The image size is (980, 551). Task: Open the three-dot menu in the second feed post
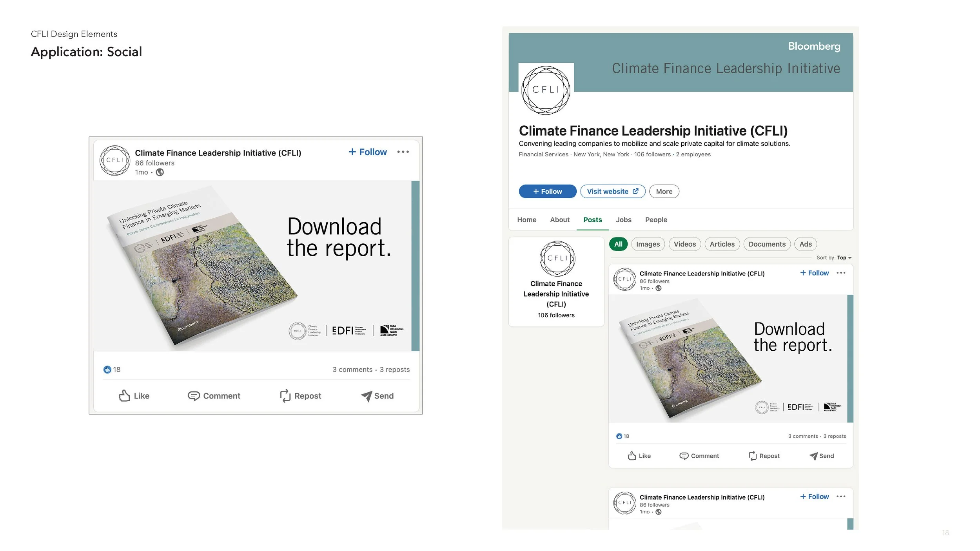(x=841, y=497)
